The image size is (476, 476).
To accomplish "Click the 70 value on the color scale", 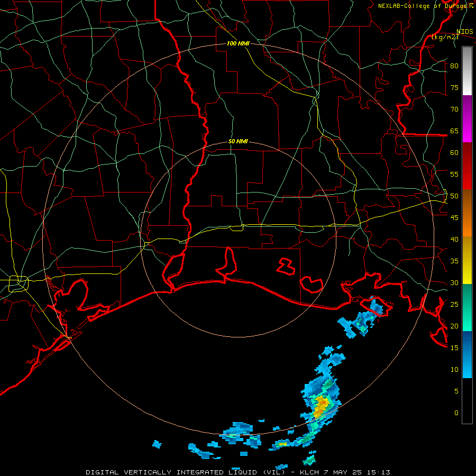I will pos(454,109).
